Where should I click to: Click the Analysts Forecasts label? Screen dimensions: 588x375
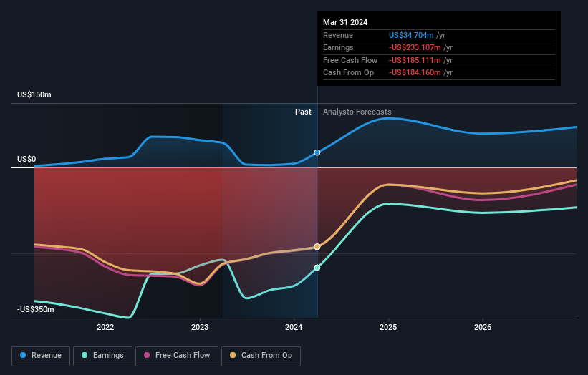357,112
